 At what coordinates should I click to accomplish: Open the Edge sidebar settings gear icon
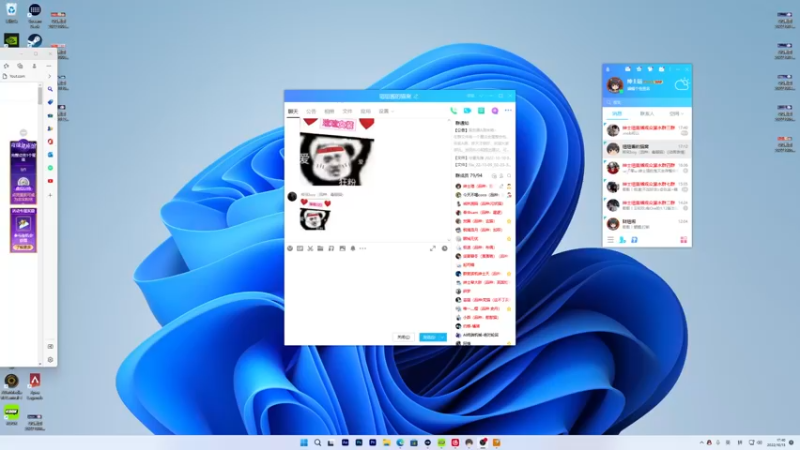50,360
